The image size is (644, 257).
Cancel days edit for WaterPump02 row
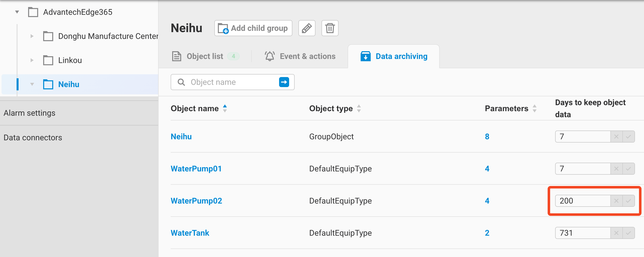click(616, 201)
